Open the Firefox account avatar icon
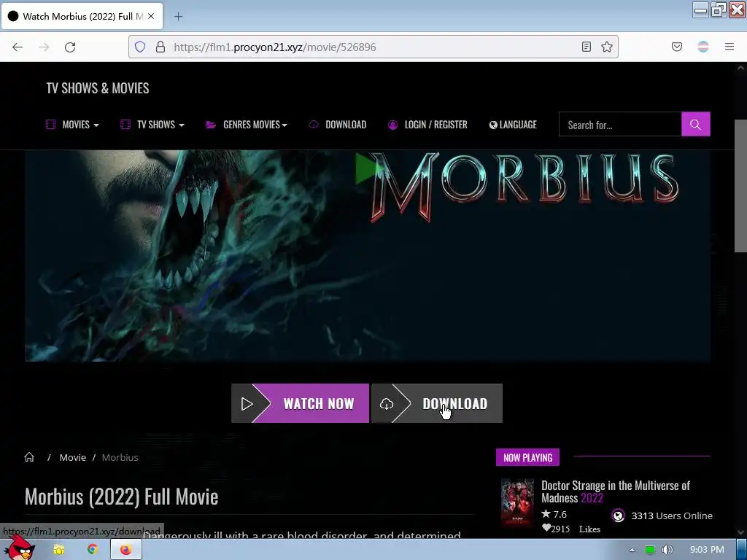 click(703, 47)
